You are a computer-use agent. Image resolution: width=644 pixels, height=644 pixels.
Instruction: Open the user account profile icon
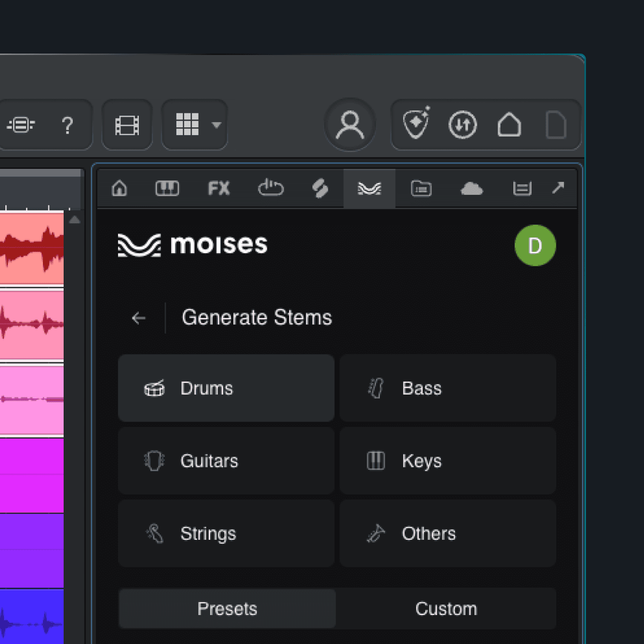(x=350, y=125)
